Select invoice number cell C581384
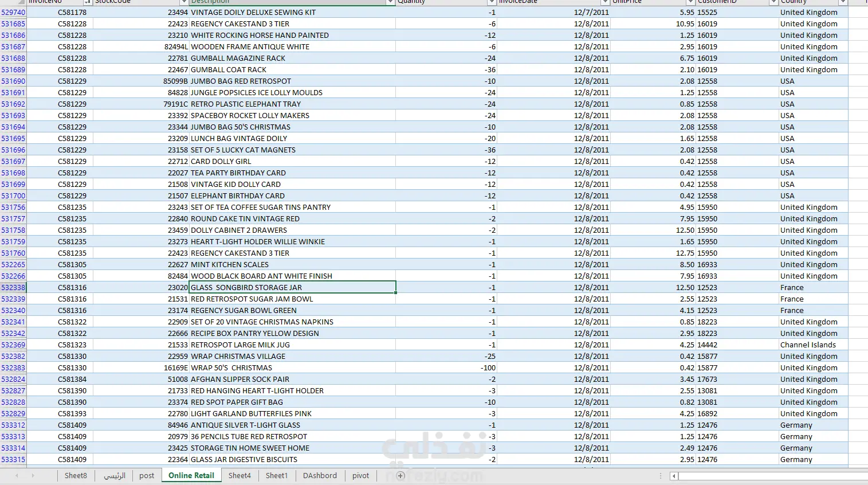 60,379
